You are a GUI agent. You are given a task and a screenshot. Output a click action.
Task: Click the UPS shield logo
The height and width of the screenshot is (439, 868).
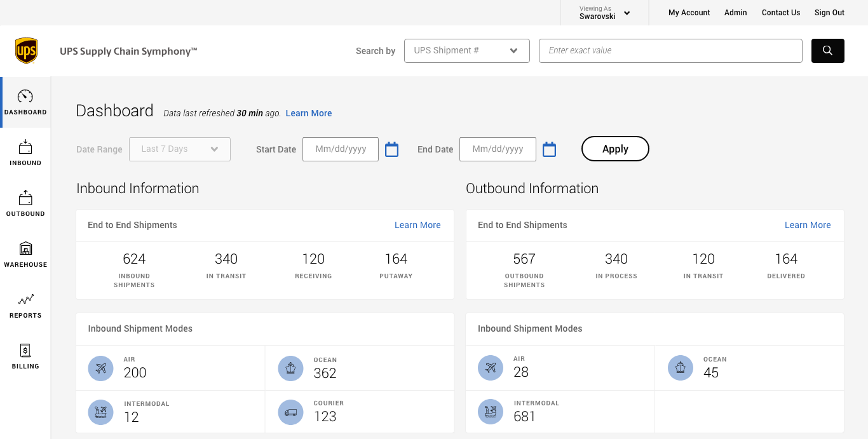point(26,51)
